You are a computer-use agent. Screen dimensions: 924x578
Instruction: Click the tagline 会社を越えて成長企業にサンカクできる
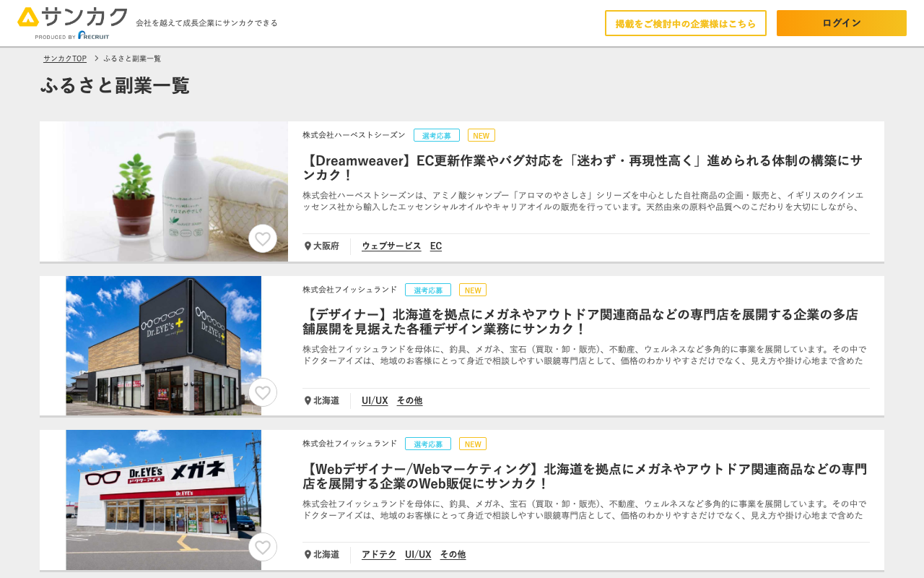pos(206,23)
